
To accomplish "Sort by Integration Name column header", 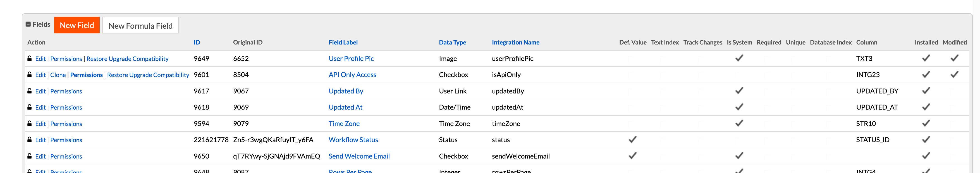I will pyautogui.click(x=515, y=43).
